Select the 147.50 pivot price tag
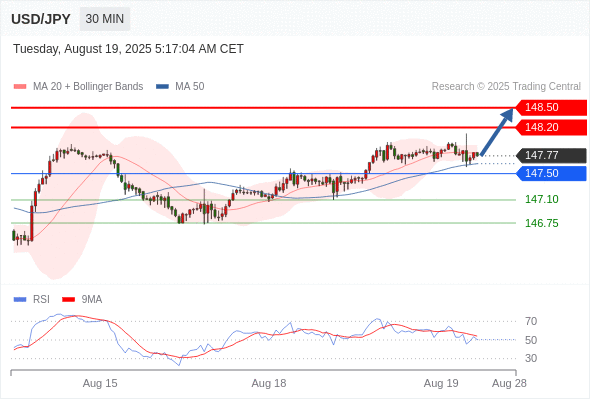The width and height of the screenshot is (590, 400). [551, 173]
